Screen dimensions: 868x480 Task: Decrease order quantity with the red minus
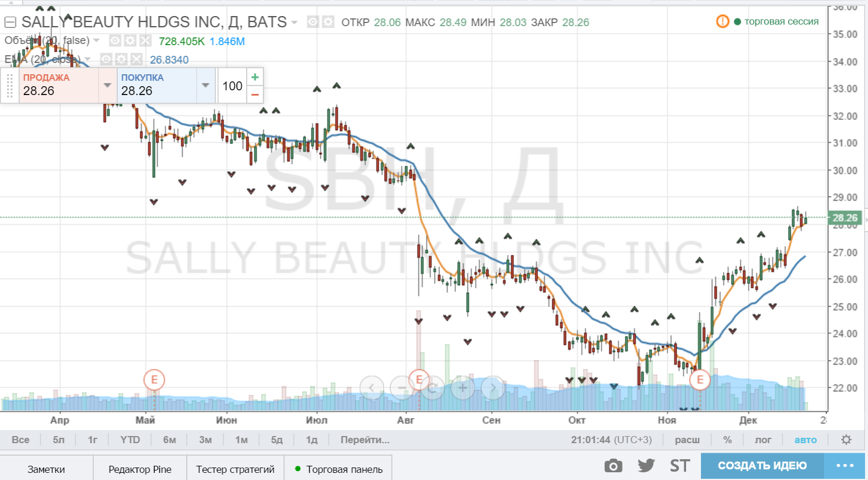click(255, 94)
